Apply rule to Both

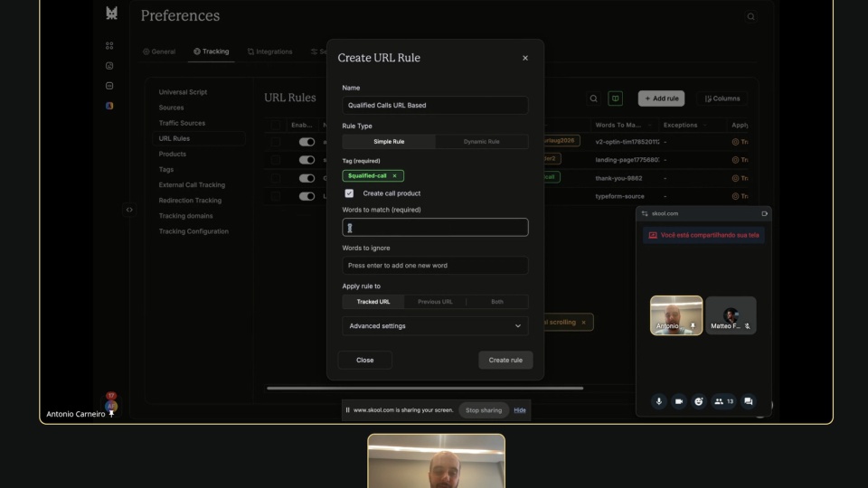tap(497, 302)
